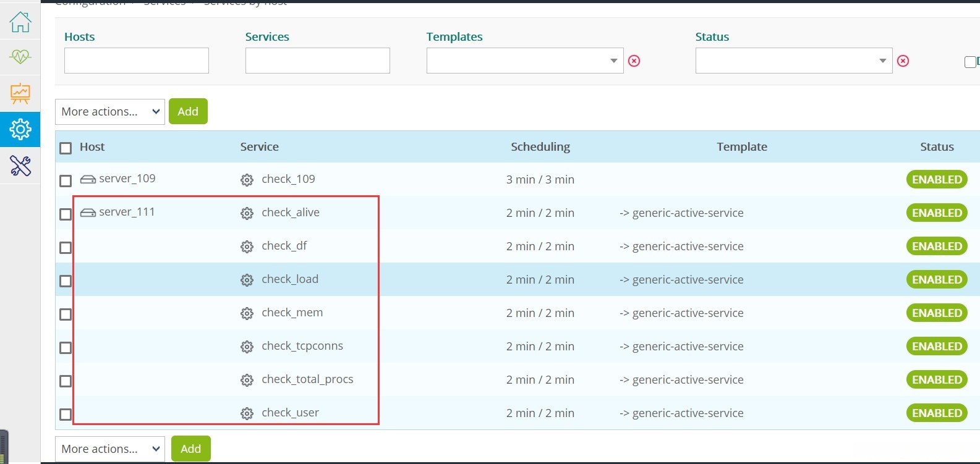The width and height of the screenshot is (980, 464).
Task: Click gear icon beside check_mem
Action: [247, 313]
